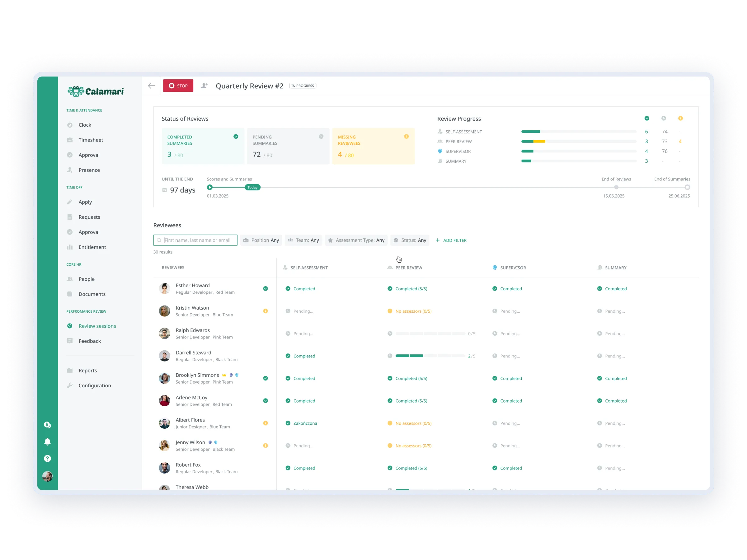
Task: Open the Assessment Type filter dropdown
Action: click(356, 240)
